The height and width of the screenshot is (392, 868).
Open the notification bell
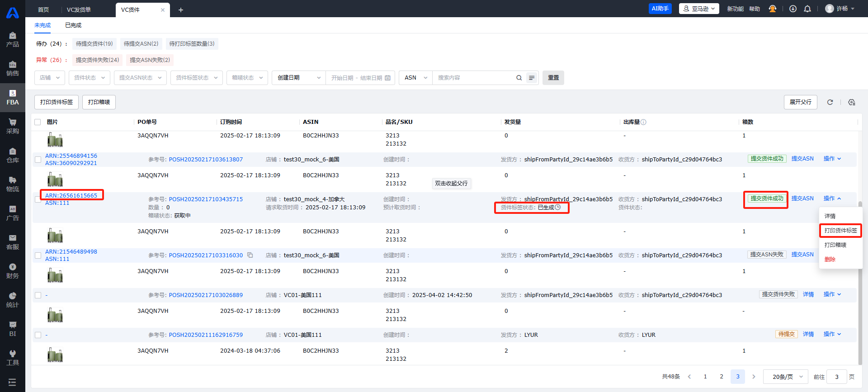coord(807,9)
